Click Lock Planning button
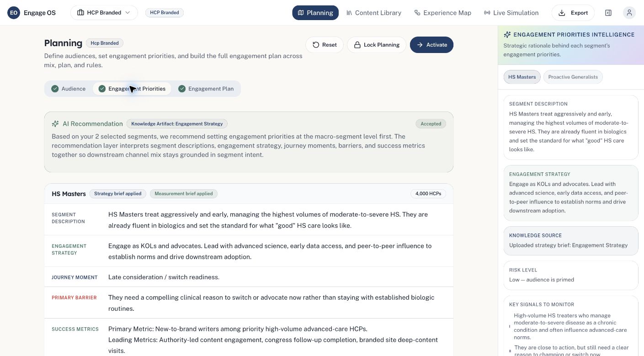This screenshot has width=644, height=356. [377, 45]
